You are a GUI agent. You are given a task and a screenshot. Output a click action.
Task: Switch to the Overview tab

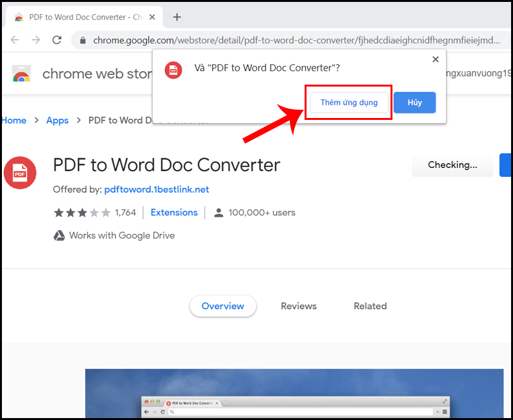point(223,306)
